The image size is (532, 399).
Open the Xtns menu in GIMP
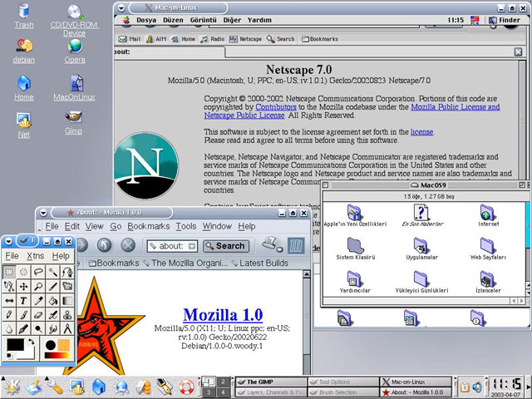(x=36, y=256)
